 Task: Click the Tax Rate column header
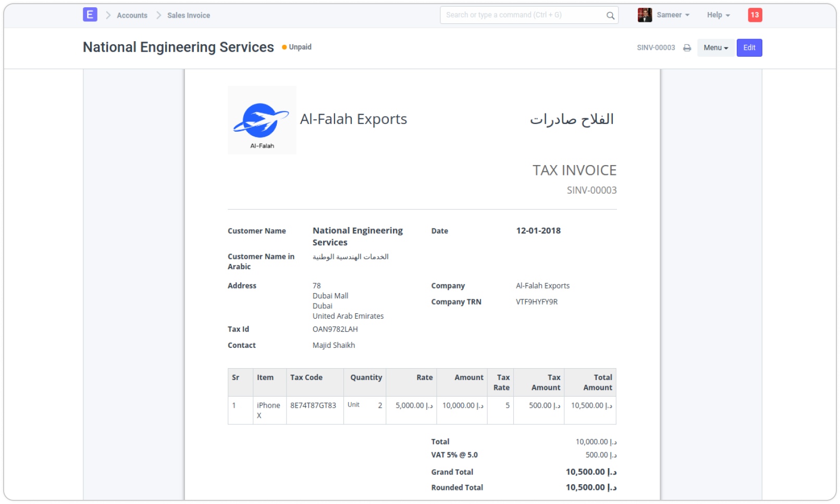point(501,383)
